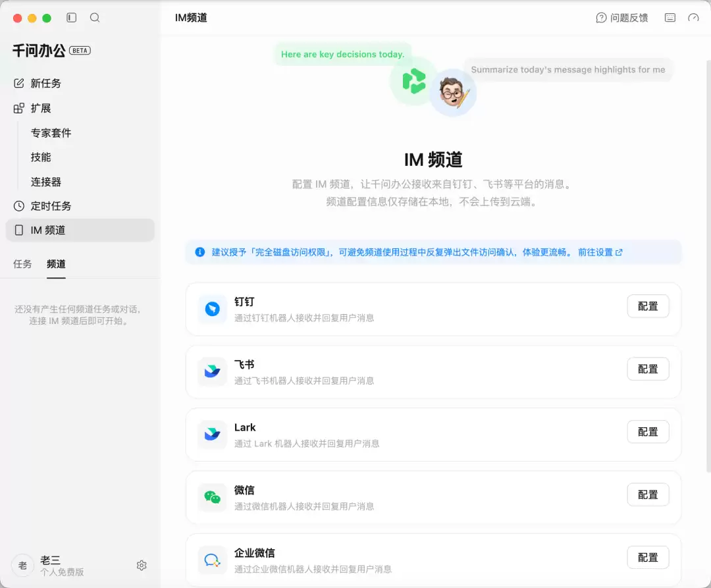This screenshot has height=588, width=711.
Task: Click the BETA badge
Action: pyautogui.click(x=80, y=50)
